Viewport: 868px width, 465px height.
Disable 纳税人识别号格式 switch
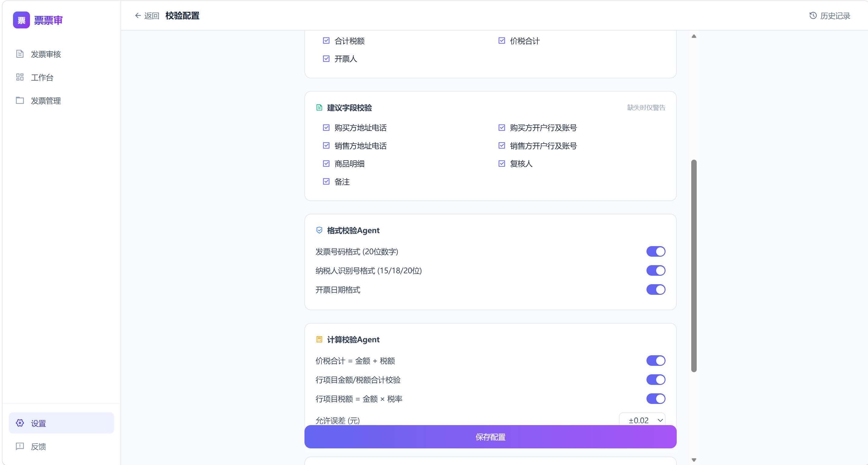[656, 270]
